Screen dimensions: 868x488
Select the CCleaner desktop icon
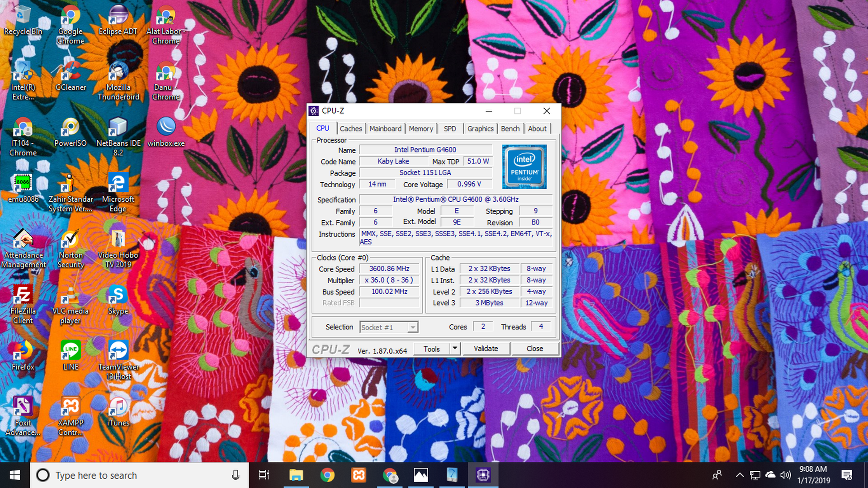[x=71, y=77]
